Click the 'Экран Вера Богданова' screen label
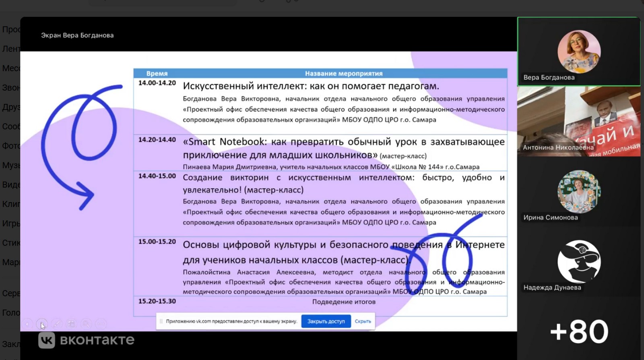 pos(77,35)
